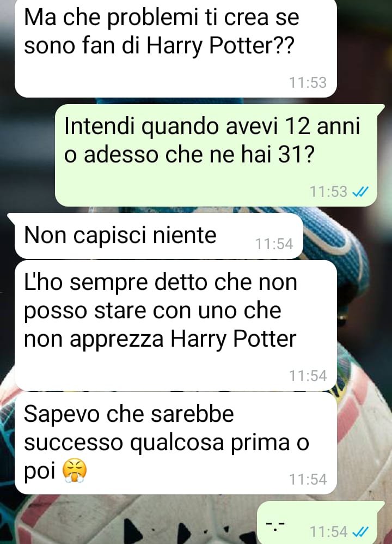Select the 'Intendi quando avevi 12 anni' message

point(216,155)
